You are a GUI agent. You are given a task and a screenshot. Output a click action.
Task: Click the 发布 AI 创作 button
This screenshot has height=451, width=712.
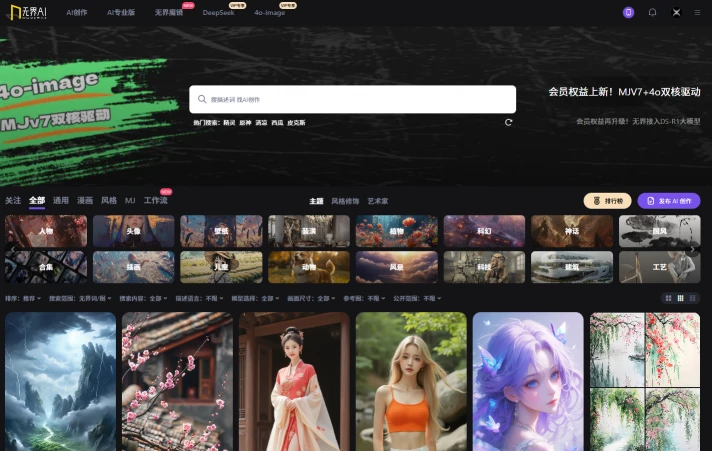[669, 201]
